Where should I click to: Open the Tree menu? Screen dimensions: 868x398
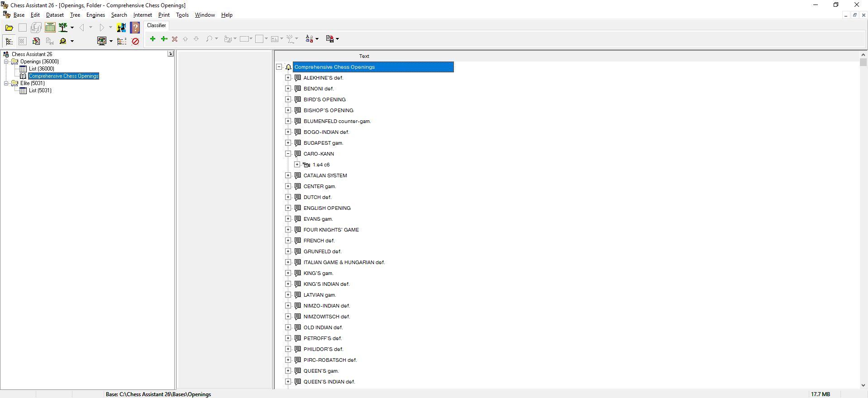75,15
